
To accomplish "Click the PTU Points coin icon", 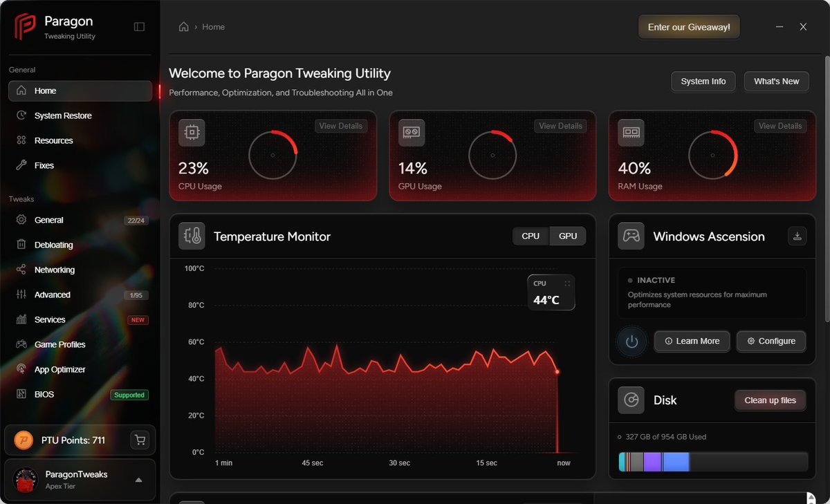I will click(24, 440).
